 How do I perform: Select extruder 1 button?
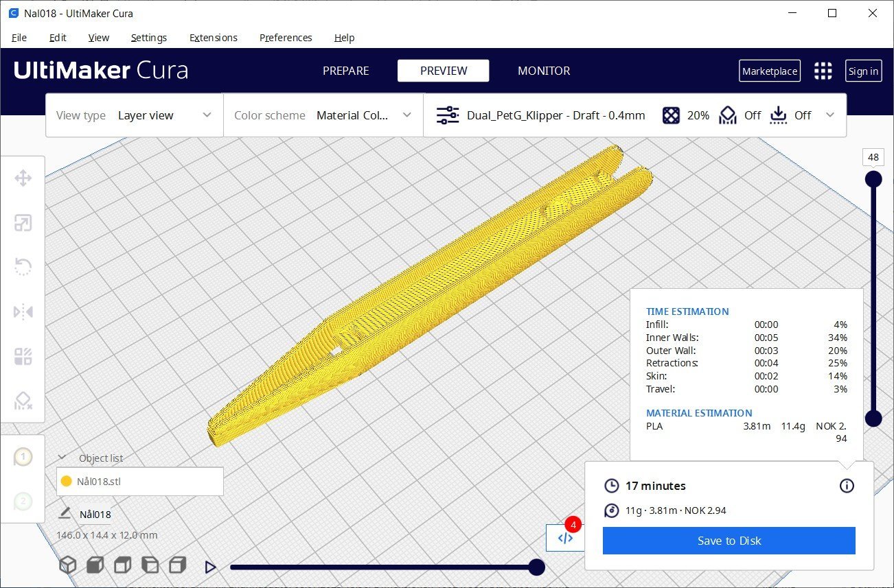click(23, 457)
